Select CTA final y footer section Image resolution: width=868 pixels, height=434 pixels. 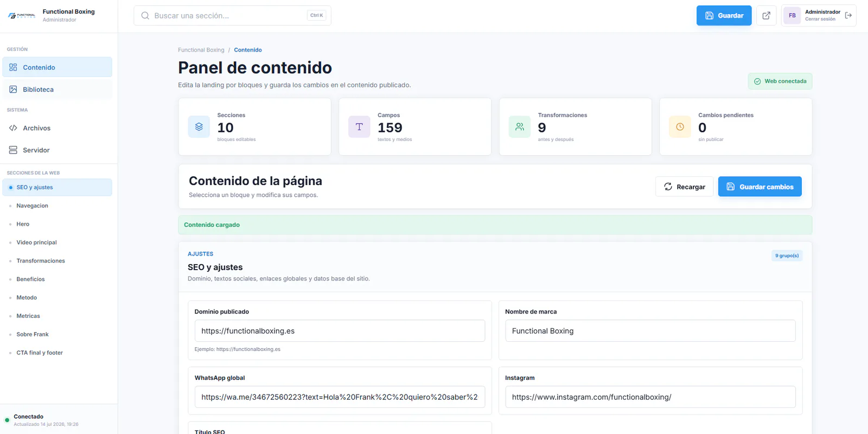[x=57, y=353]
